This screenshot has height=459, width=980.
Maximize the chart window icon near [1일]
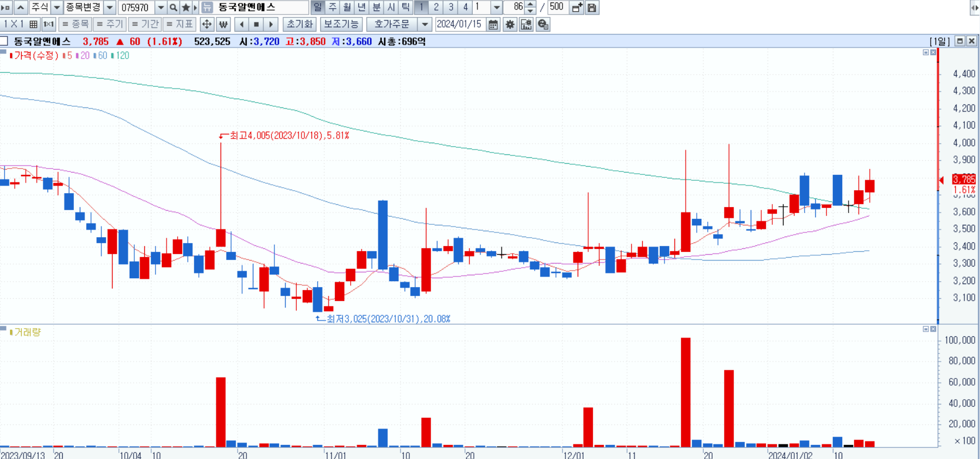coord(960,41)
